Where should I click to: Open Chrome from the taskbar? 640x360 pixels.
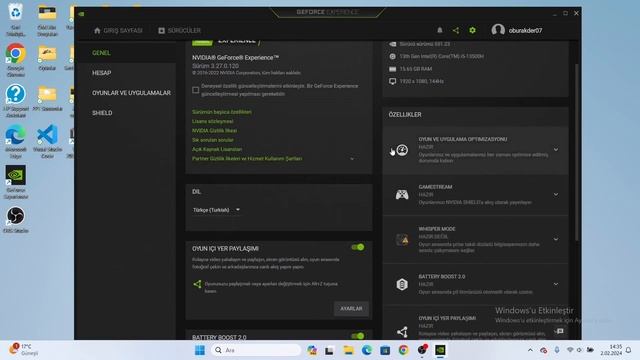point(403,350)
